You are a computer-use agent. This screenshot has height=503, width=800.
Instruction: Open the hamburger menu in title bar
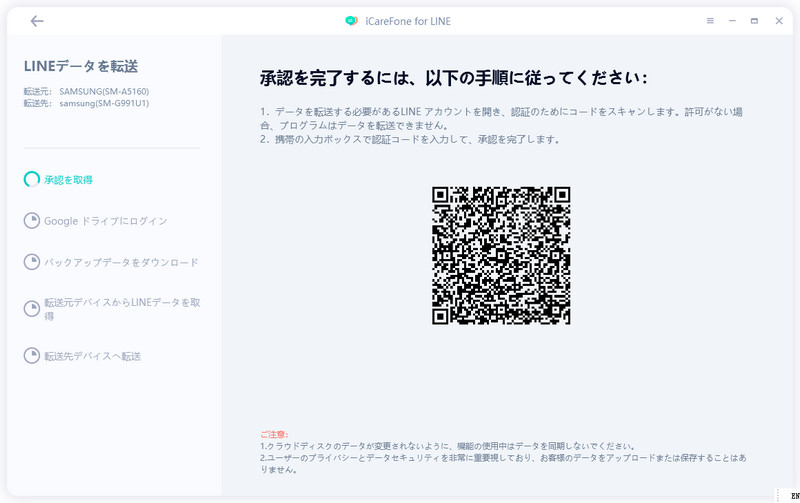[710, 21]
